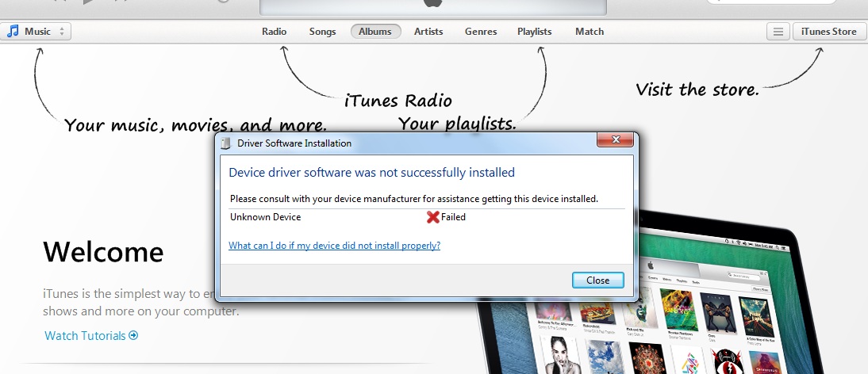Visit the iTunes Store button
This screenshot has width=868, height=374.
click(x=828, y=32)
